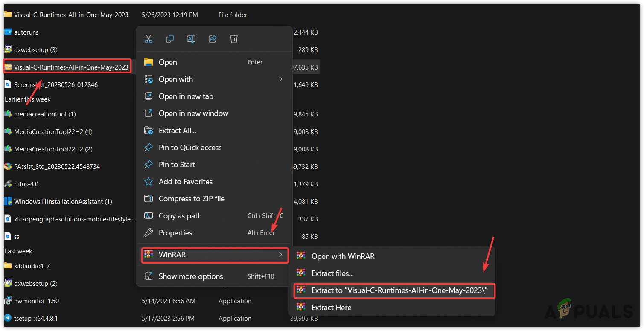Expand the Open with submenu arrow
This screenshot has height=331, width=644.
[280, 79]
